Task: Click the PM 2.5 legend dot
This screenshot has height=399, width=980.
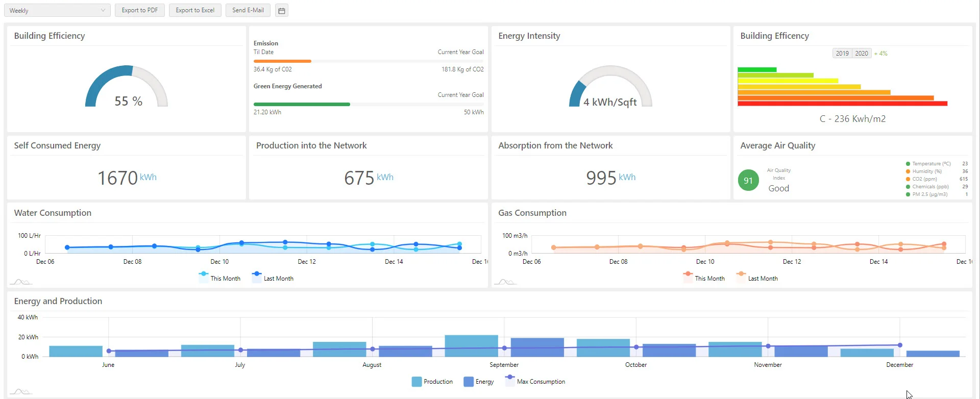Action: point(908,194)
